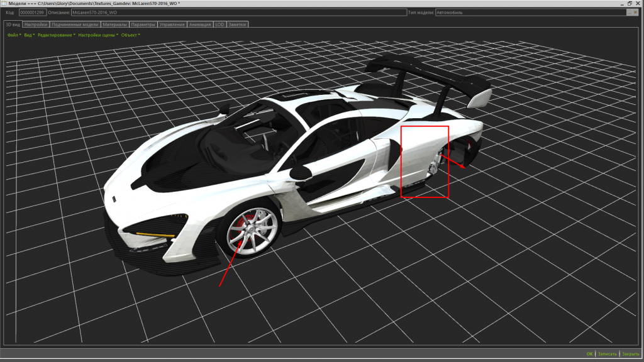This screenshot has width=644, height=362.
Task: Open the Настройки сцены menu
Action: [97, 35]
